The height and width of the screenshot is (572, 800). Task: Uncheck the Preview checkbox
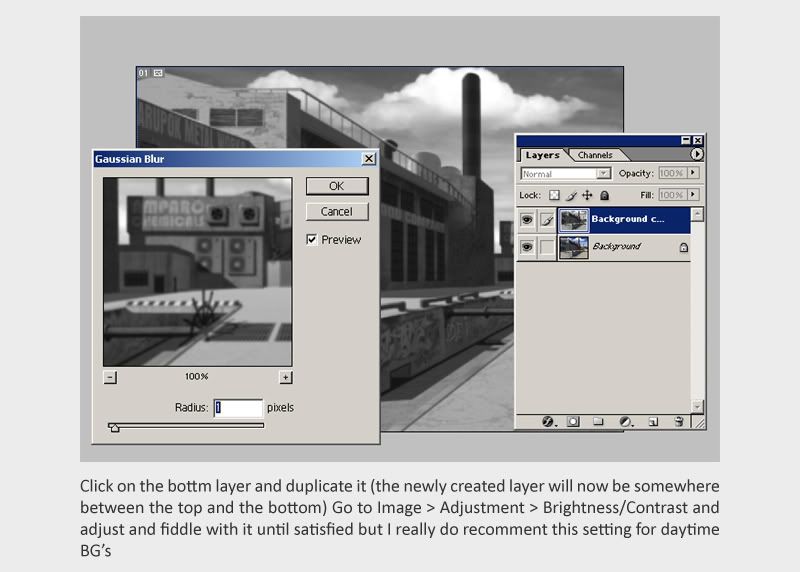click(x=312, y=240)
